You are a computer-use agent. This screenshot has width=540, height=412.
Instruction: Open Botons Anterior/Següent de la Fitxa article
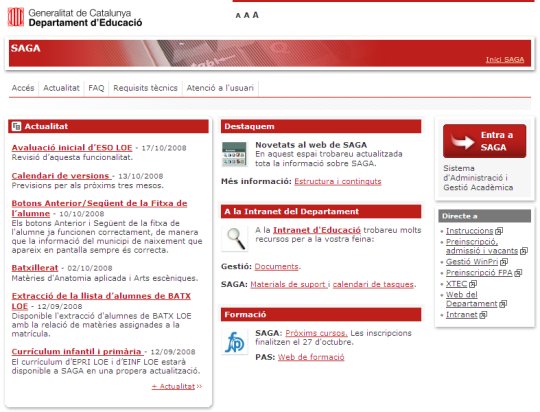pos(99,208)
